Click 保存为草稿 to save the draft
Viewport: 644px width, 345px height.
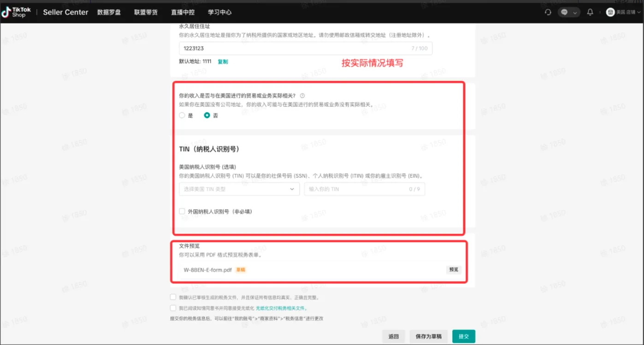pyautogui.click(x=428, y=337)
